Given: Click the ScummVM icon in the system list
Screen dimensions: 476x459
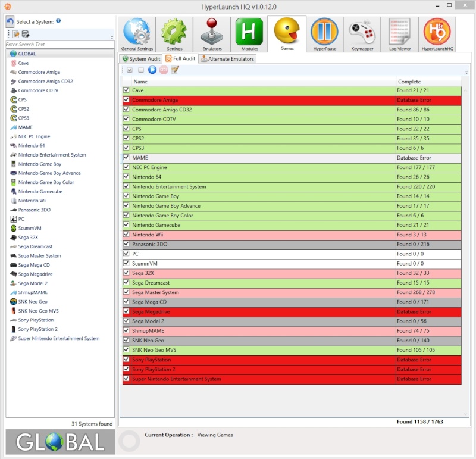Looking at the screenshot, I should 13,228.
